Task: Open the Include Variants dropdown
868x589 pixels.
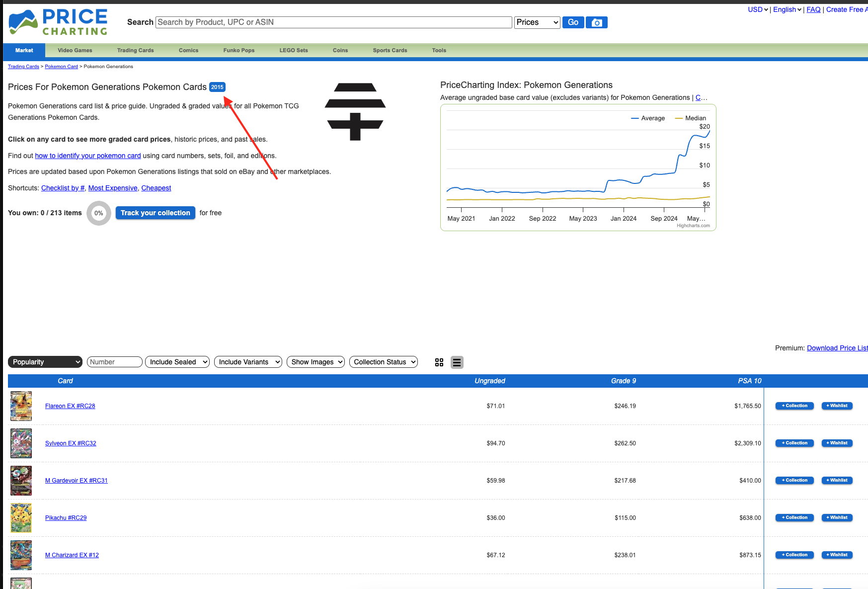Action: (x=248, y=362)
